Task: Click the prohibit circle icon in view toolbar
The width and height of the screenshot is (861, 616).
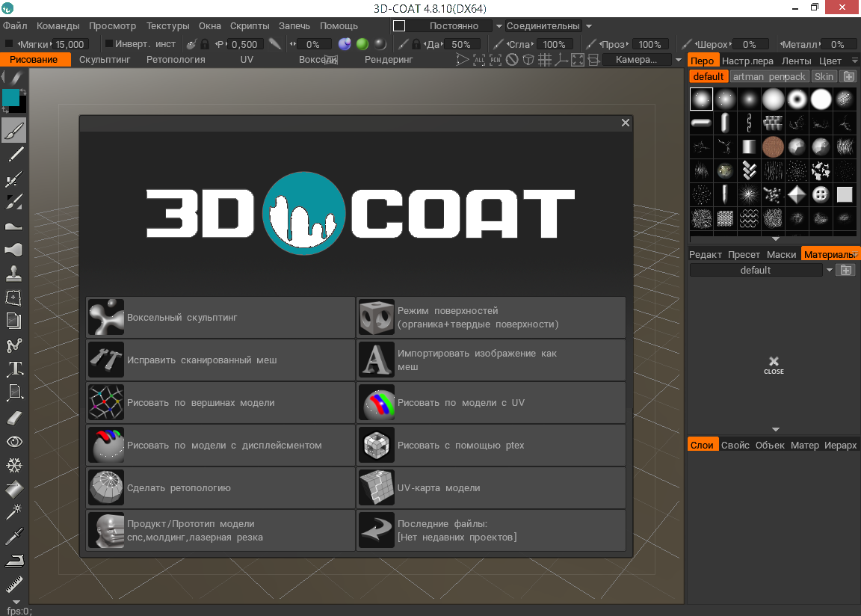Action: [x=512, y=60]
